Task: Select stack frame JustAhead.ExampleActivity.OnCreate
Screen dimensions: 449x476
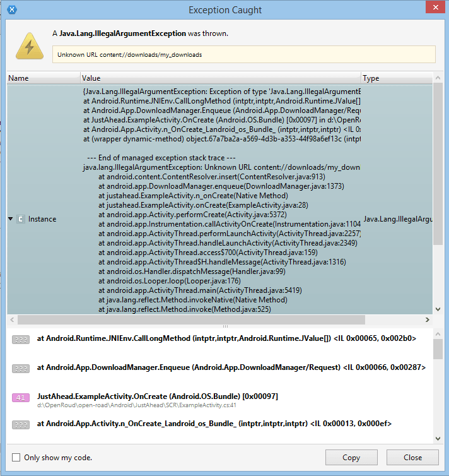Action: [158, 396]
